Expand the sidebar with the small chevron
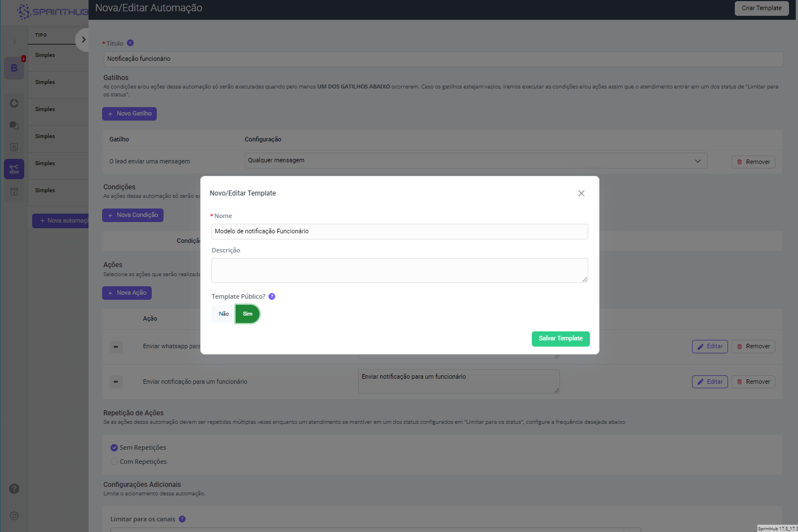 14,42
